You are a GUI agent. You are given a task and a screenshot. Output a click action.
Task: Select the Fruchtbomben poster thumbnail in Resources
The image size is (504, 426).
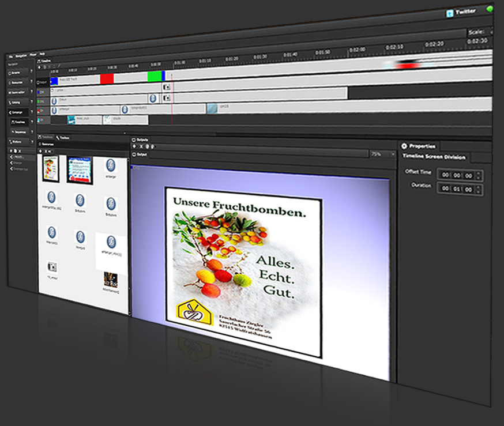coord(51,168)
